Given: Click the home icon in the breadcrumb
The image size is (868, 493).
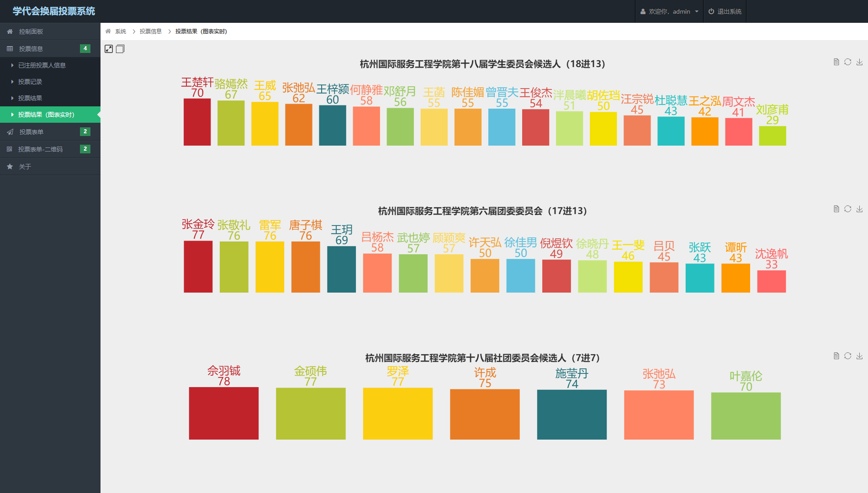Looking at the screenshot, I should (108, 31).
